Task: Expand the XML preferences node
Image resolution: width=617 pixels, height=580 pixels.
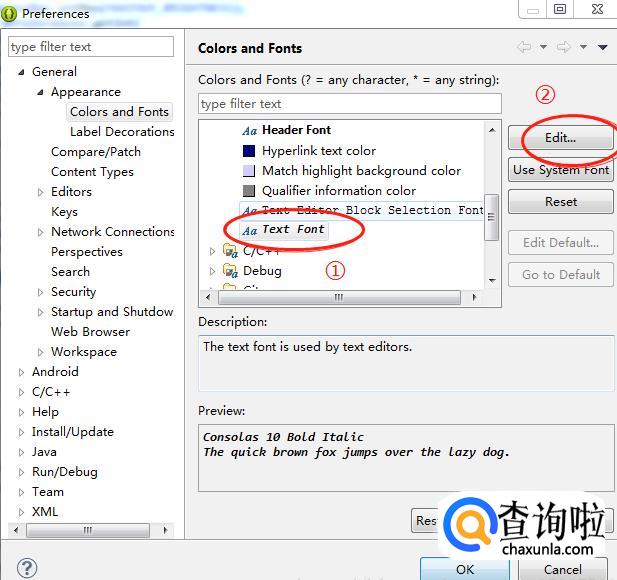Action: pos(21,512)
